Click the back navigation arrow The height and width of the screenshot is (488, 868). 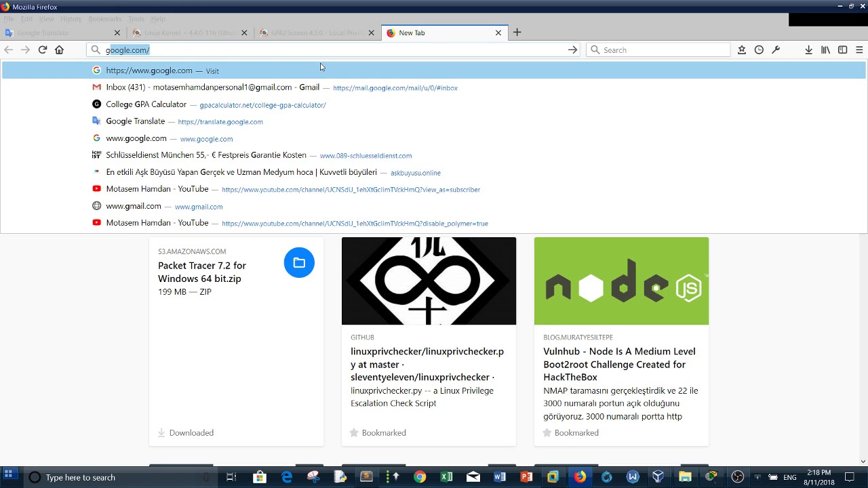click(9, 49)
